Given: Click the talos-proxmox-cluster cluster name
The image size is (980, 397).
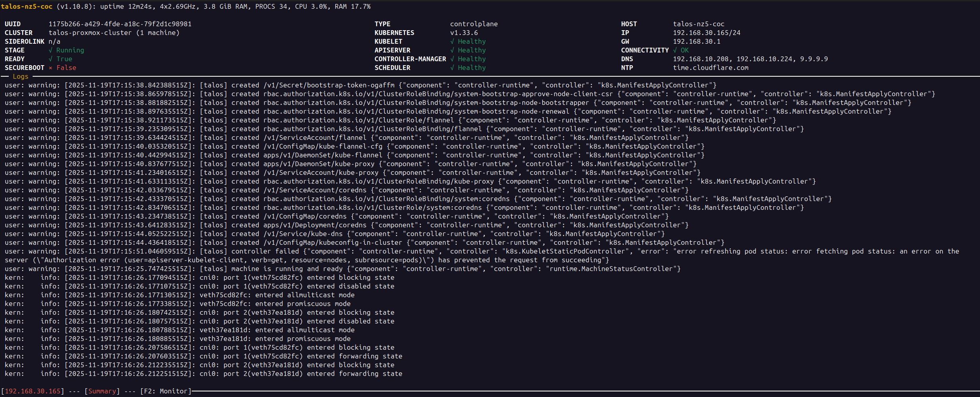Looking at the screenshot, I should click(90, 33).
